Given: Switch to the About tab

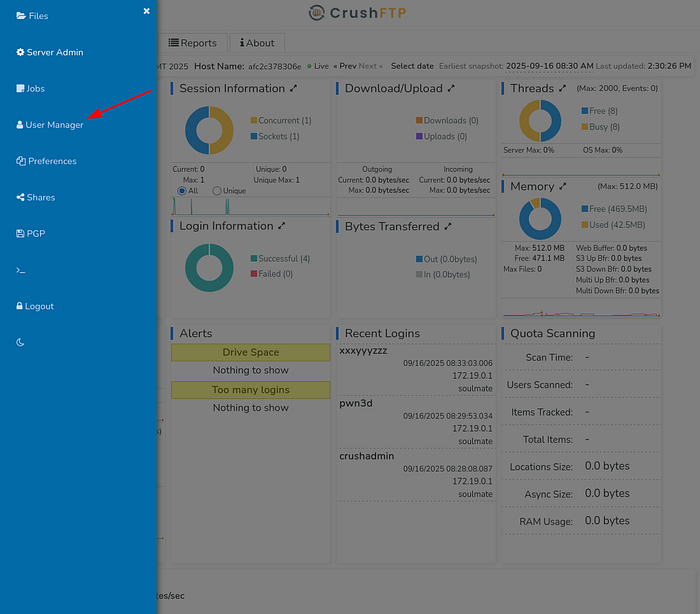Looking at the screenshot, I should pos(257,43).
